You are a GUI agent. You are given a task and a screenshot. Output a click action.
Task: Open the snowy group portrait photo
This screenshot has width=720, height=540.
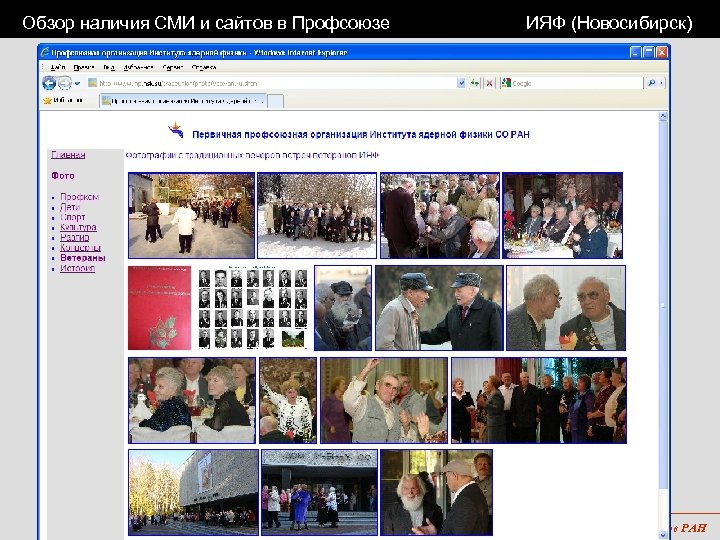pos(316,215)
